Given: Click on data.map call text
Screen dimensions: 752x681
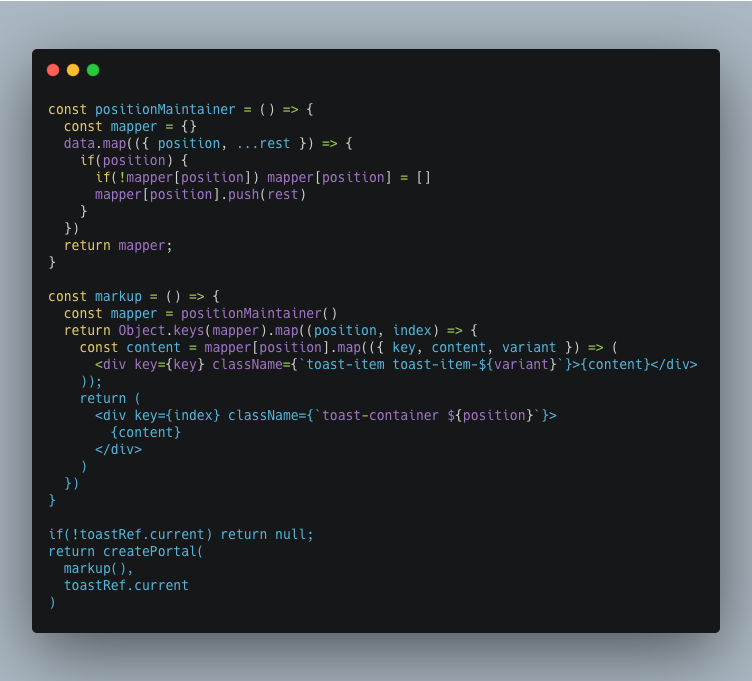Looking at the screenshot, I should 95,143.
